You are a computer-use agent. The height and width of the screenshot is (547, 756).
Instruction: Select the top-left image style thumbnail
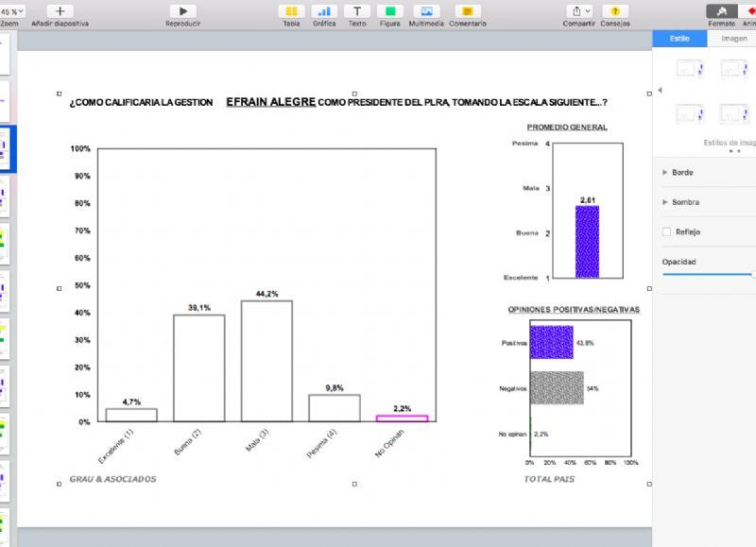point(690,69)
